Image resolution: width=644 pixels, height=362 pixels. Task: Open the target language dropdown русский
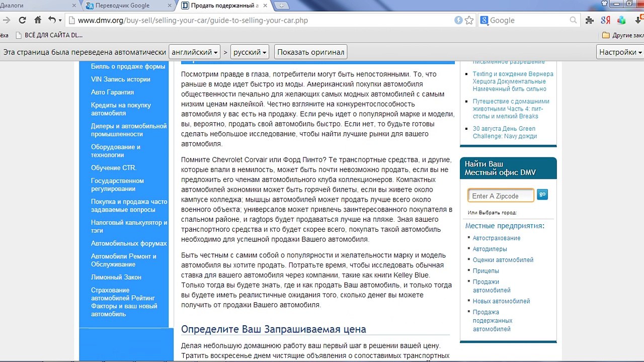250,52
